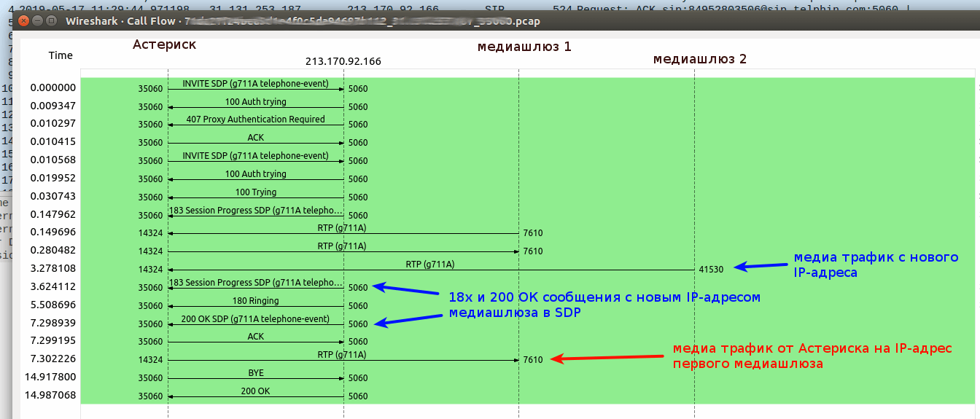The image size is (980, 419).
Task: Select the first INVITE SDP message at 0.000000
Action: (256, 85)
